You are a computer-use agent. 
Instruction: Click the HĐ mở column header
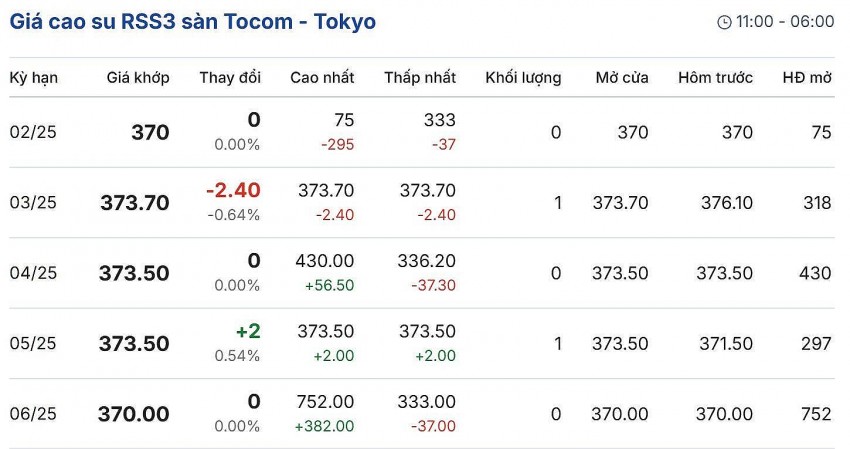coord(807,77)
